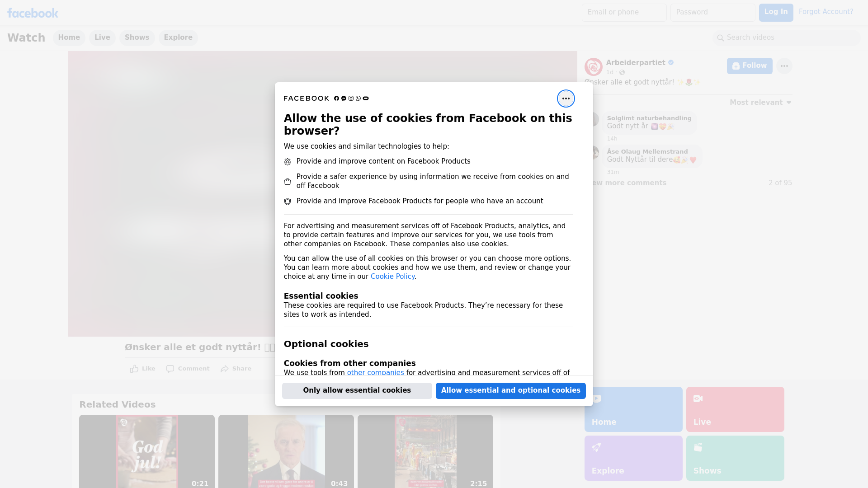Open the Cookie Policy link
868x488 pixels.
(x=392, y=277)
